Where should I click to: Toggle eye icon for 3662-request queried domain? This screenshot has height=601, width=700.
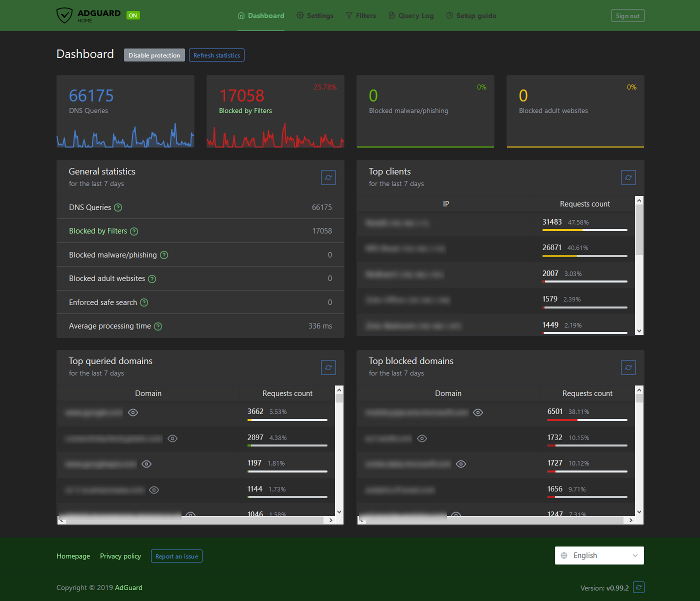133,412
